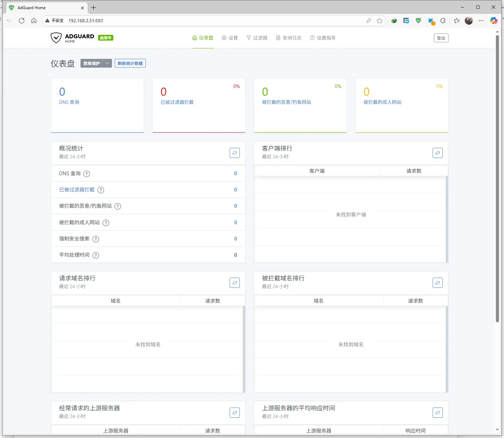Image resolution: width=504 pixels, height=438 pixels.
Task: Open the 已被过滤器拦截 link in 概况统计
Action: click(x=76, y=190)
